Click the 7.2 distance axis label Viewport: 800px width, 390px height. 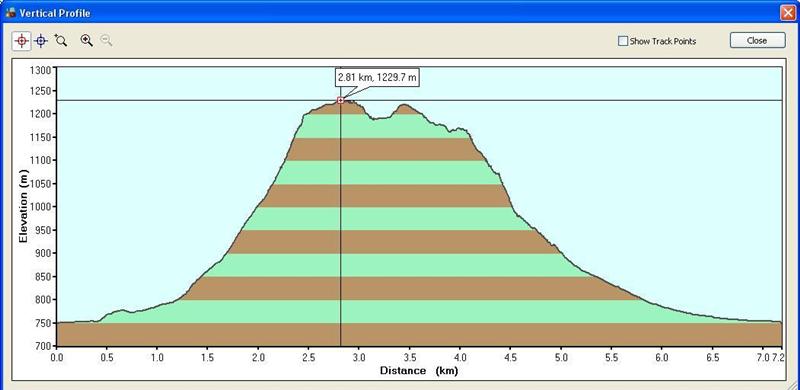777,358
